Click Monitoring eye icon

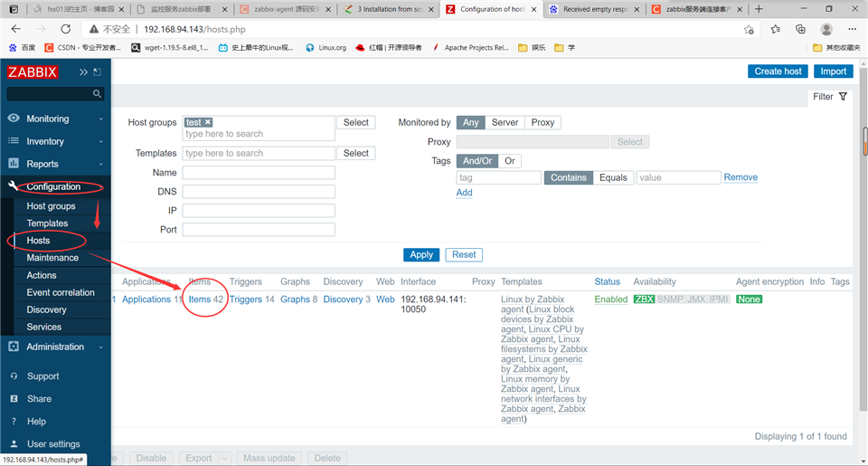coord(14,118)
